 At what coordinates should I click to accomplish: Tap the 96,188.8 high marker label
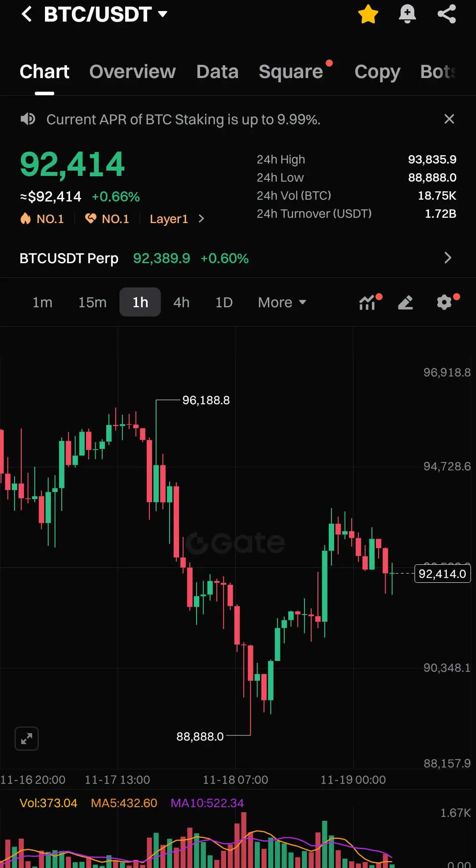pyautogui.click(x=206, y=400)
